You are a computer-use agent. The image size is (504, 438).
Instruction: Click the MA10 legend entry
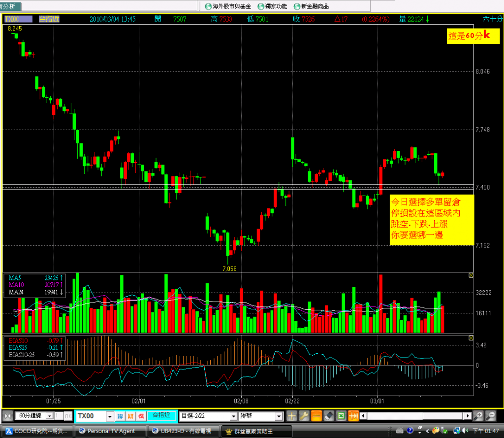point(16,285)
